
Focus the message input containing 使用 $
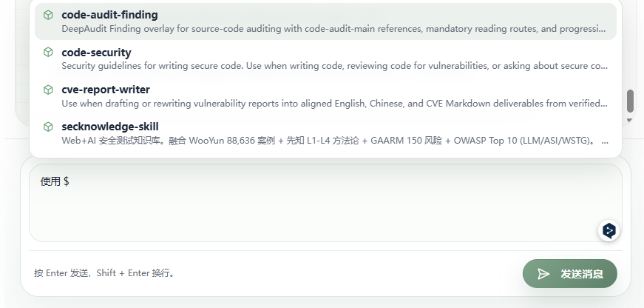(325, 203)
